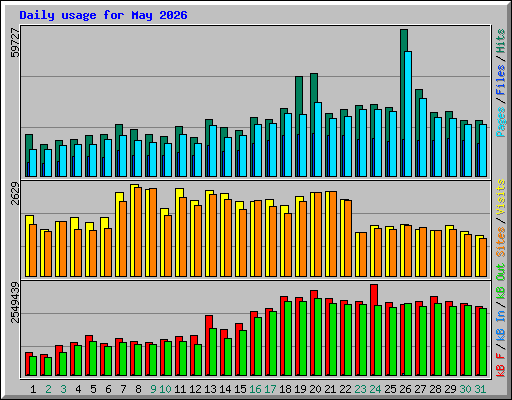The width and height of the screenshot is (512, 400).
Task: Click the "kB Out" legend label
Action: (x=501, y=281)
